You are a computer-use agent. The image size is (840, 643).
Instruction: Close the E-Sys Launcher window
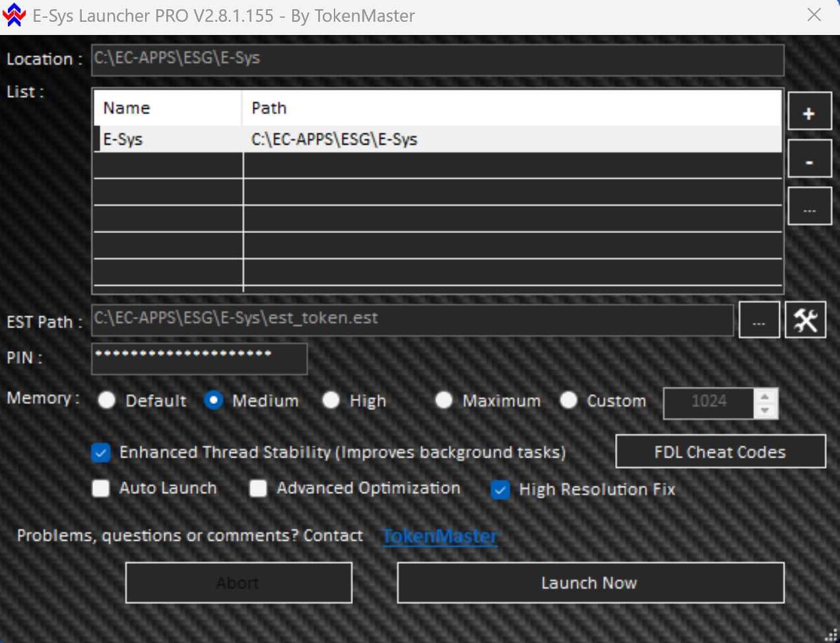point(814,15)
